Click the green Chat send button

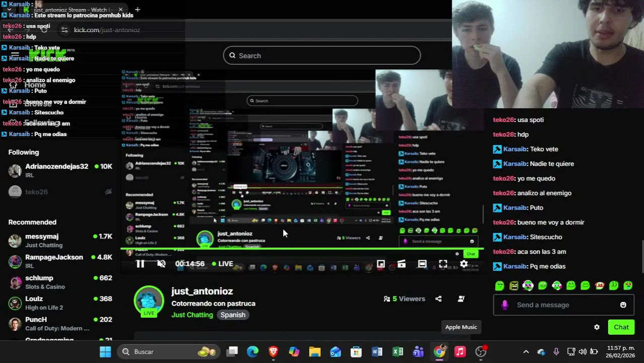tap(621, 327)
